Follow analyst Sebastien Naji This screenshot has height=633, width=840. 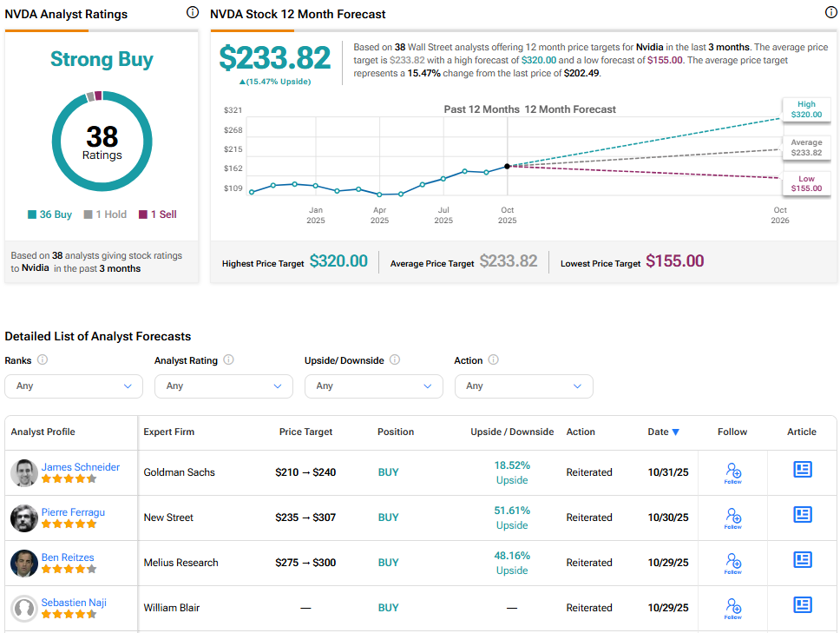[733, 608]
